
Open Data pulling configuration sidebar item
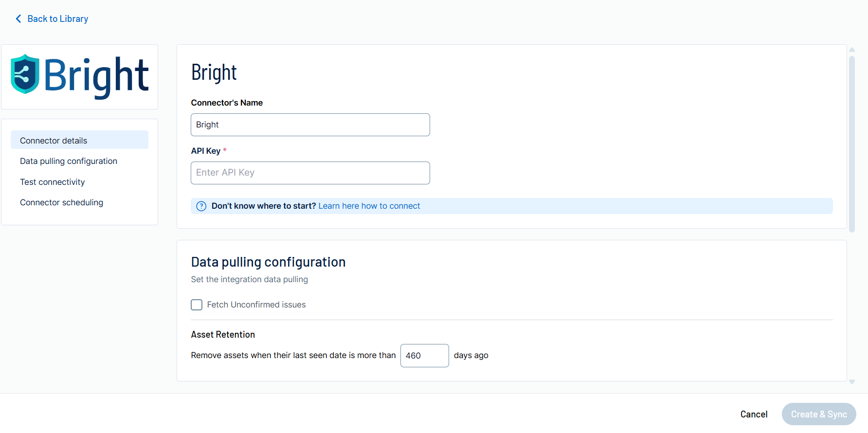pos(69,161)
